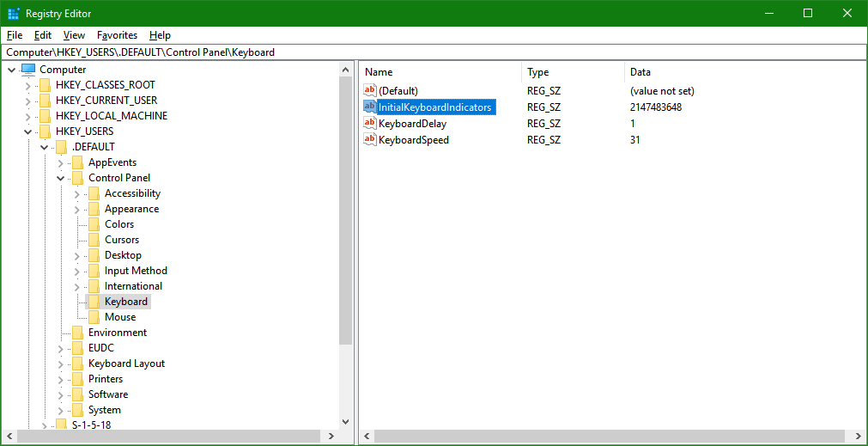Click the Control Panel folder icon

tap(78, 178)
